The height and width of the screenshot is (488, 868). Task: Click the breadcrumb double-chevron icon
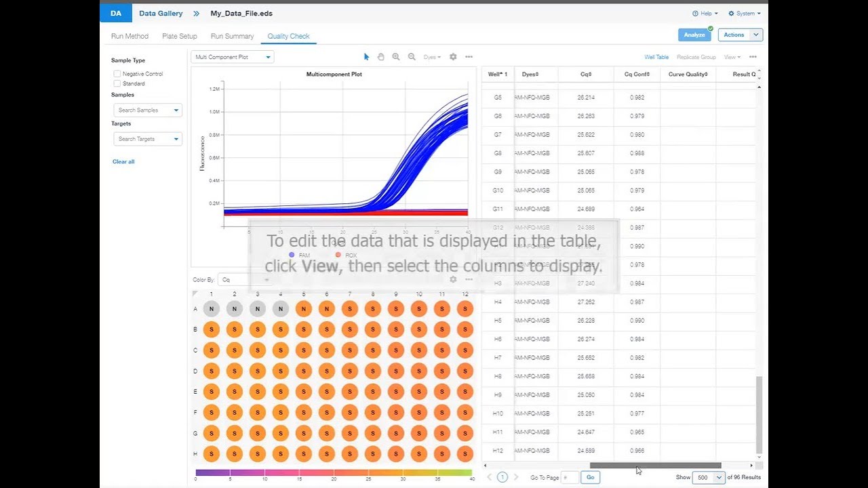(x=196, y=13)
